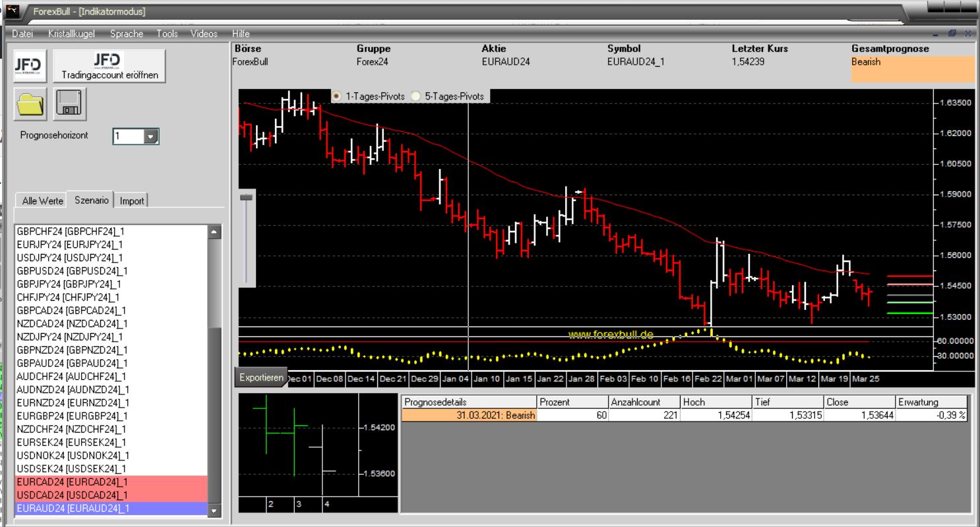Click the Hoch value 1,54254
980x527 pixels.
[x=716, y=416]
